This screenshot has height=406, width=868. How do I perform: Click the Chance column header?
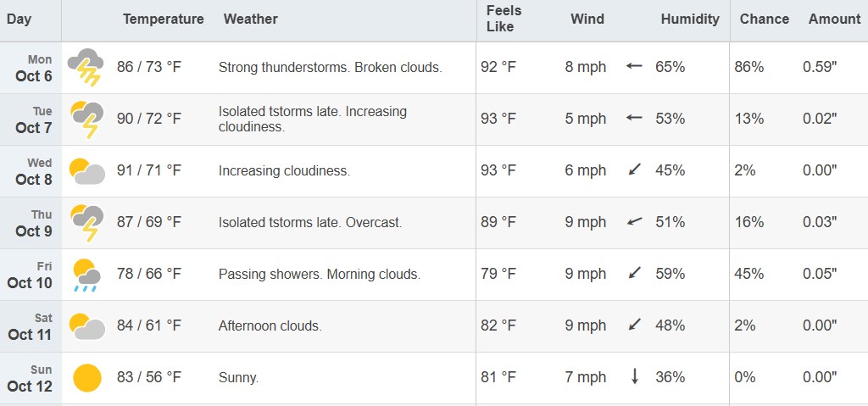coord(764,19)
